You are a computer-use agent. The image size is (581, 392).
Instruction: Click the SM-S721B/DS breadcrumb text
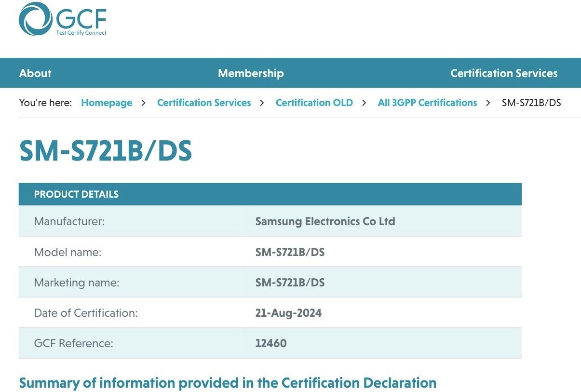531,103
